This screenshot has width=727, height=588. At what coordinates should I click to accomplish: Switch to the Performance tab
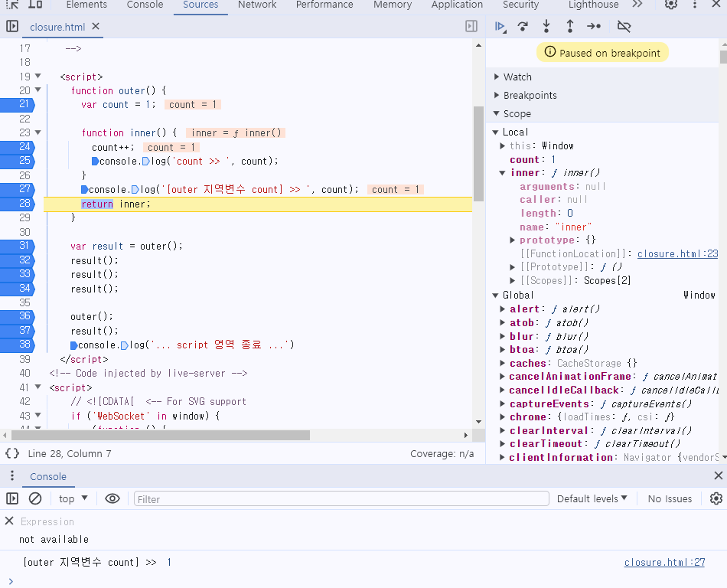324,5
